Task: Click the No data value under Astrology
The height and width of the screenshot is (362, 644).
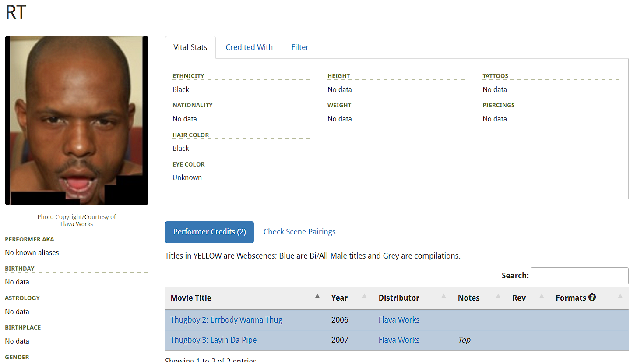Action: 17,312
